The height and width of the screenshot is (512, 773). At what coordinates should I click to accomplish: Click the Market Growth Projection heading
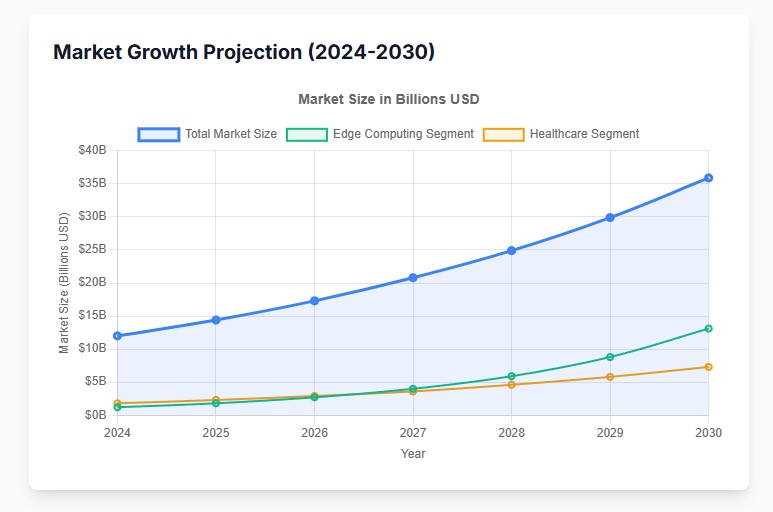point(244,52)
